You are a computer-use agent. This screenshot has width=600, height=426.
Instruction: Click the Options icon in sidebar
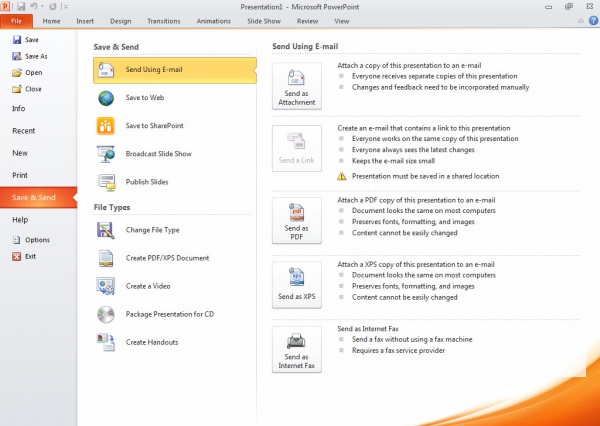(16, 240)
